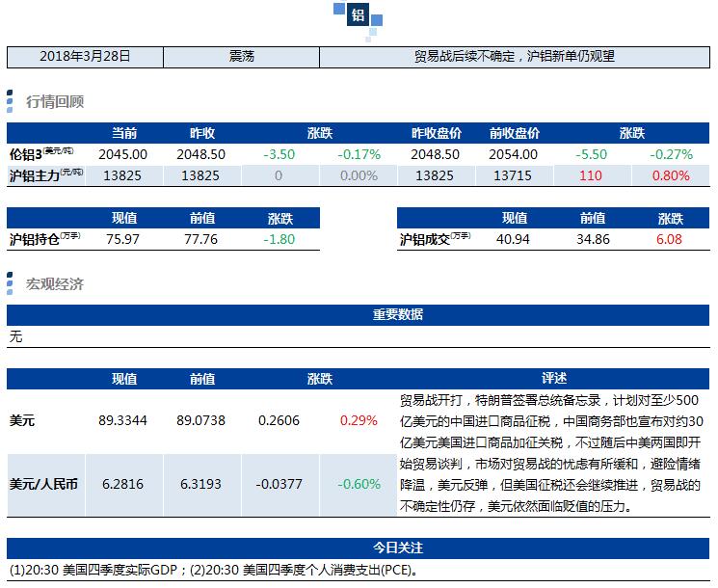Viewport: 718px width, 588px height.
Task: Select the date cell 2018年3月28日
Action: point(85,57)
